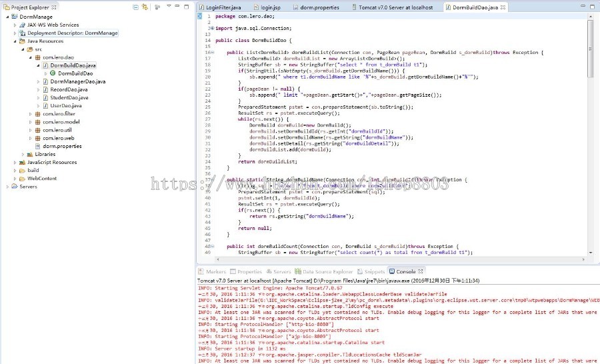Click the build folder icon
Viewport: 600px width, 364px height.
(x=22, y=170)
